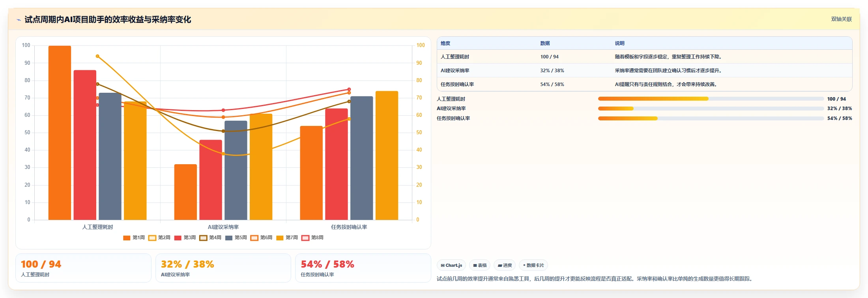Hide the 第3周 series via legend

pyautogui.click(x=185, y=238)
